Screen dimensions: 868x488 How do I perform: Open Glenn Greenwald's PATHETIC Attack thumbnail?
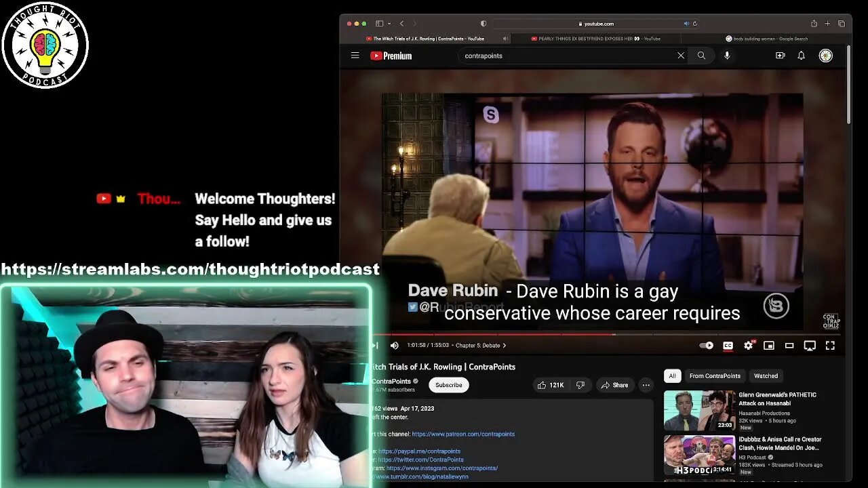tap(699, 410)
